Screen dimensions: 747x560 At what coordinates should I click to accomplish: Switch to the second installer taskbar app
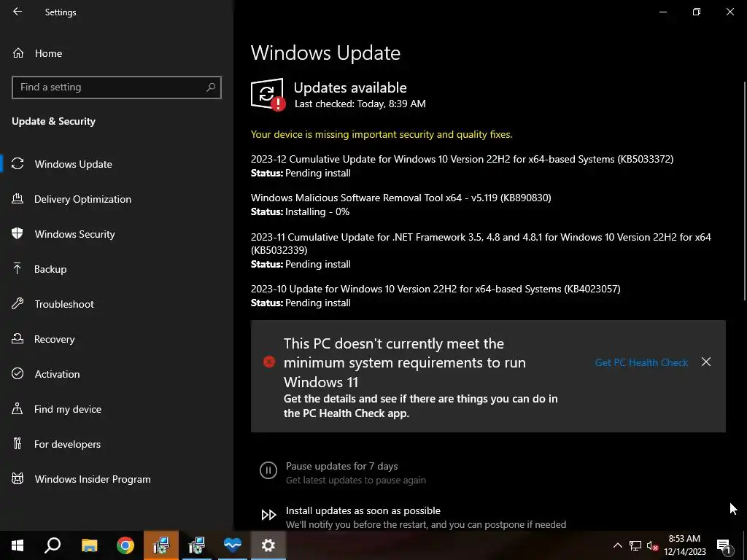197,545
